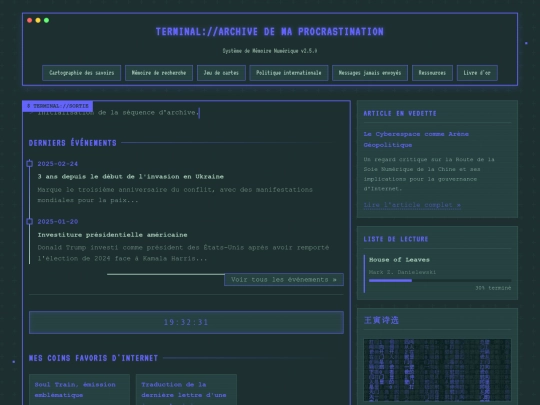The image size is (540, 405).
Task: Click the 'House of Leaves' book title
Action: pos(399,260)
